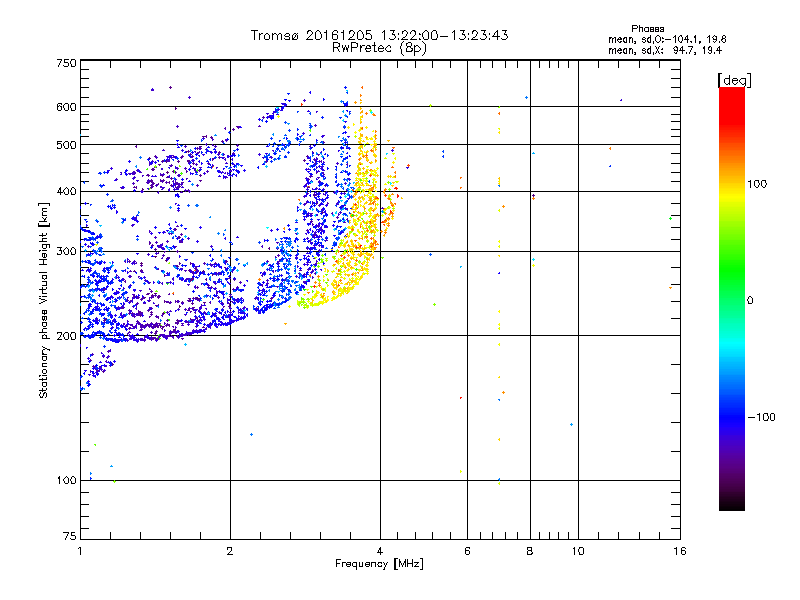800x600 pixels.
Task: Click the colorbar label "0"
Action: point(750,300)
